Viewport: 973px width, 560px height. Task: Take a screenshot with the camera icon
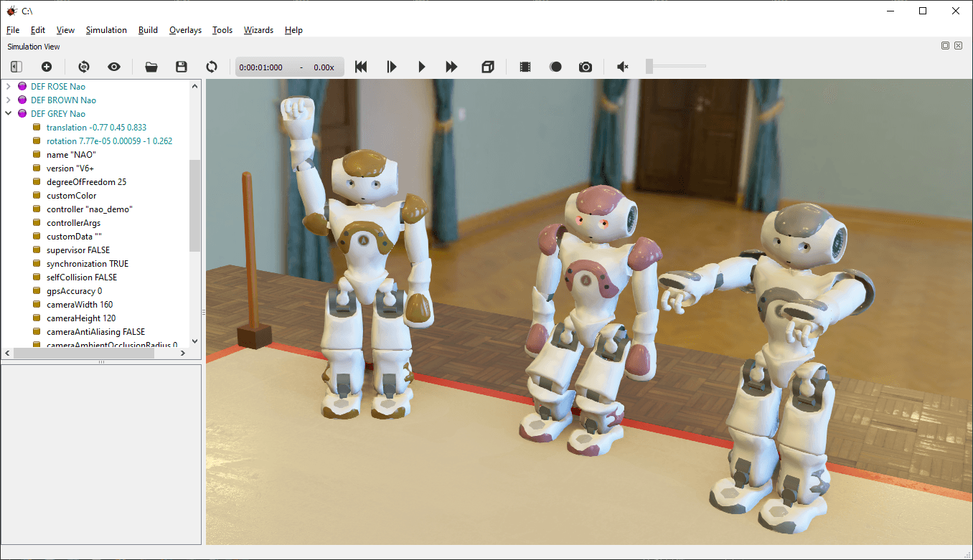tap(585, 67)
